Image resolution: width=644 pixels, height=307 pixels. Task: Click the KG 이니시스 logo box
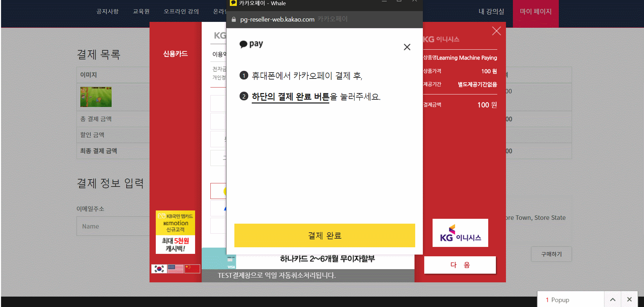[x=460, y=233]
